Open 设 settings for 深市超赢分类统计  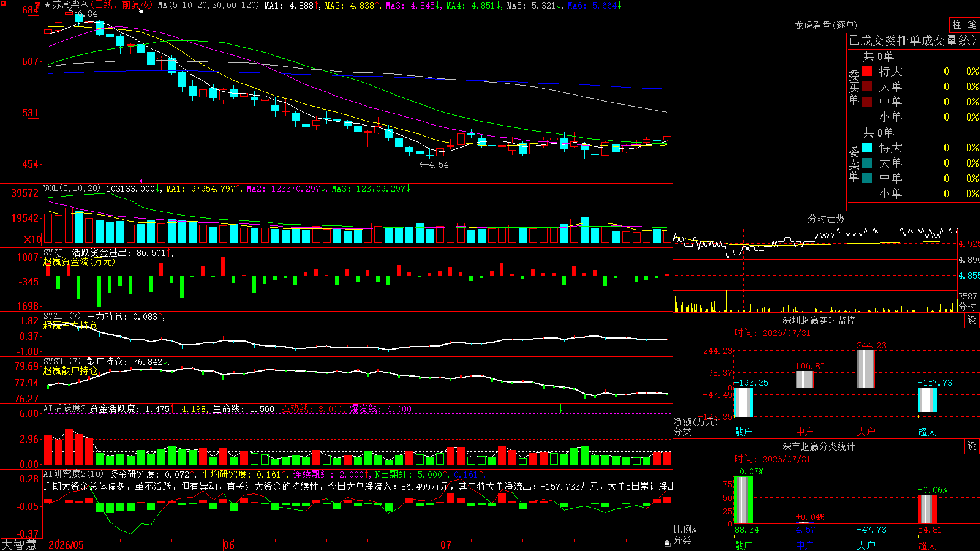pos(972,446)
